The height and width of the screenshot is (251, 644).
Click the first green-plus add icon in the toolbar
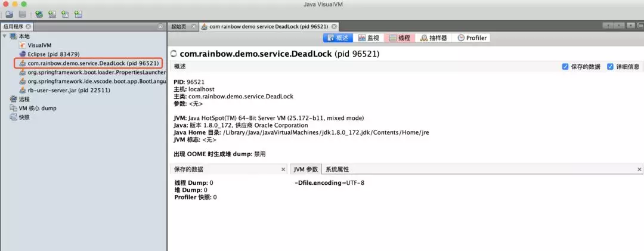[39, 14]
